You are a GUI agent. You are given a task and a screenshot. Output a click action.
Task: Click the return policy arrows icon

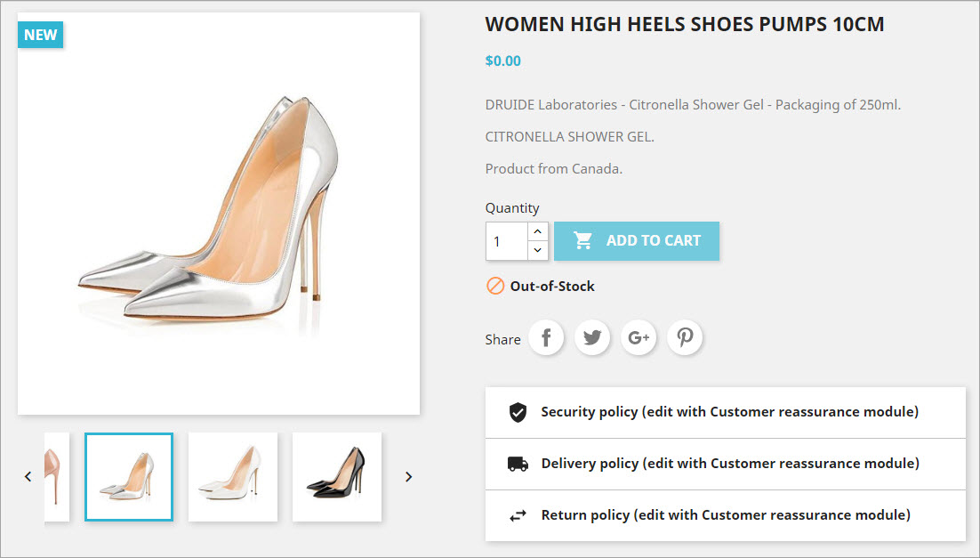518,516
